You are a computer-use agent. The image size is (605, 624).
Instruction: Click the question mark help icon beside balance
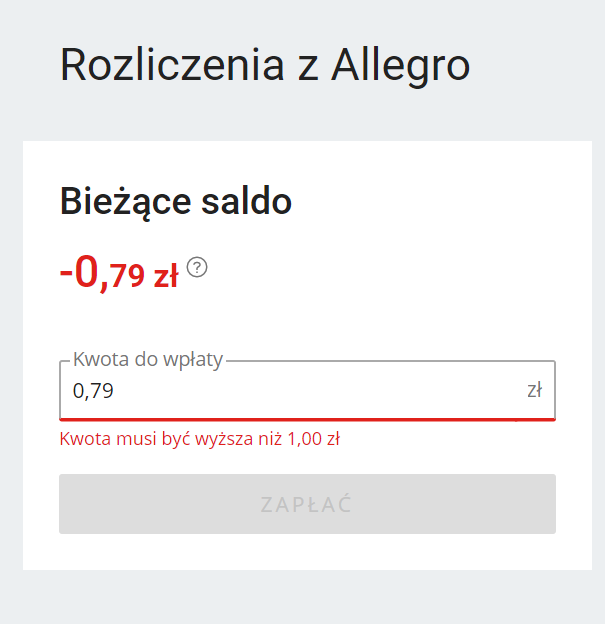(197, 267)
